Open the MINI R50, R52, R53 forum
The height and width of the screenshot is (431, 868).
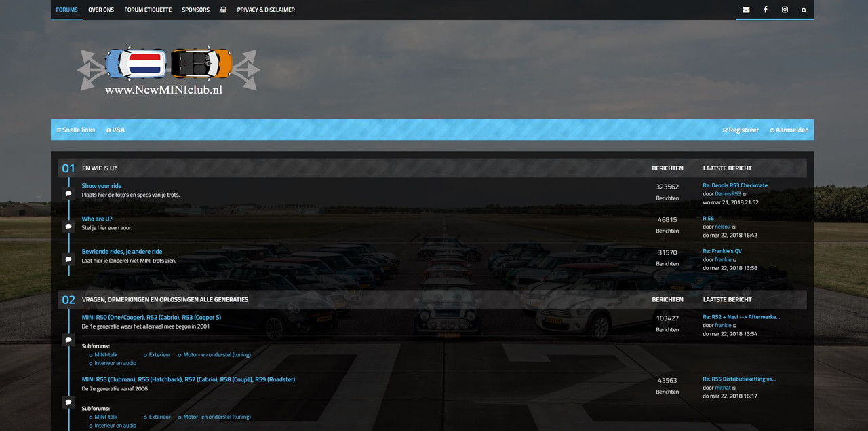151,317
